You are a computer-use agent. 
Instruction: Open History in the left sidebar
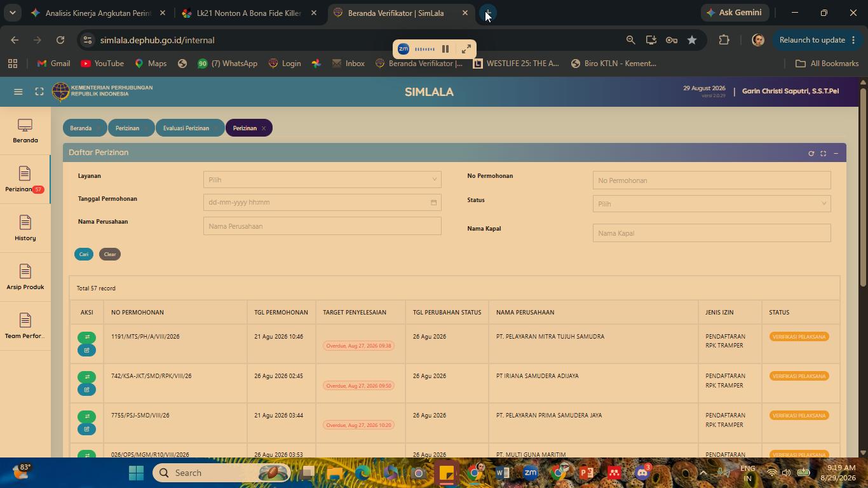25,229
